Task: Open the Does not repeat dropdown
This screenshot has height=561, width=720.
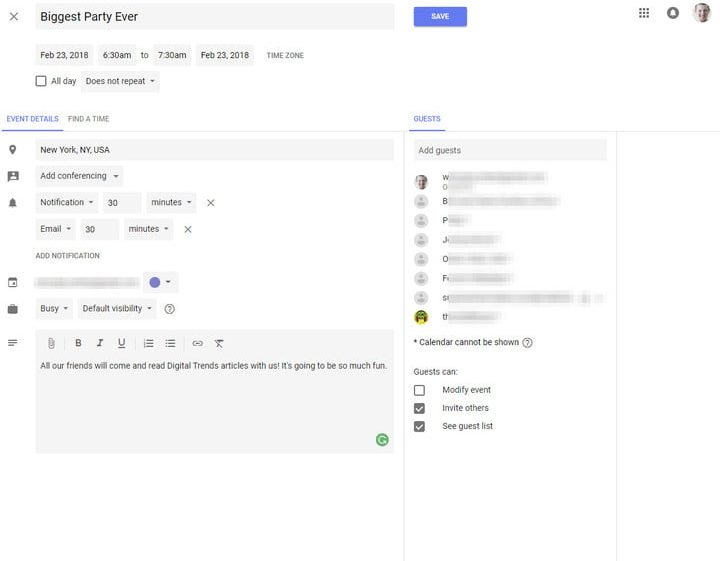Action: click(x=120, y=81)
